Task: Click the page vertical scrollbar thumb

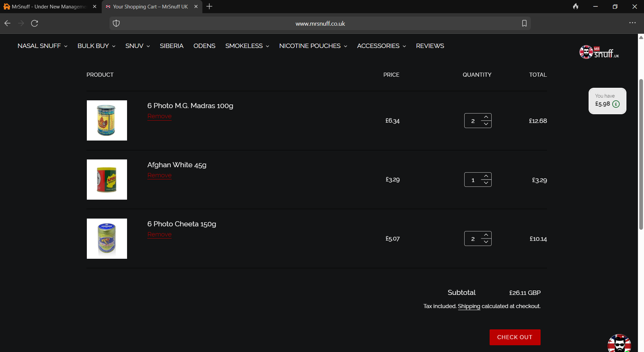Action: click(641, 154)
